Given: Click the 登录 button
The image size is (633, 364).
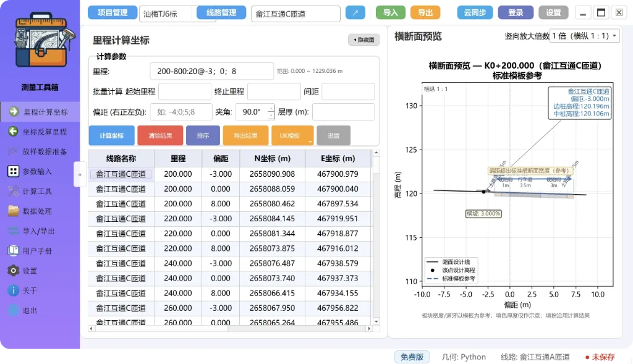Looking at the screenshot, I should tap(516, 12).
